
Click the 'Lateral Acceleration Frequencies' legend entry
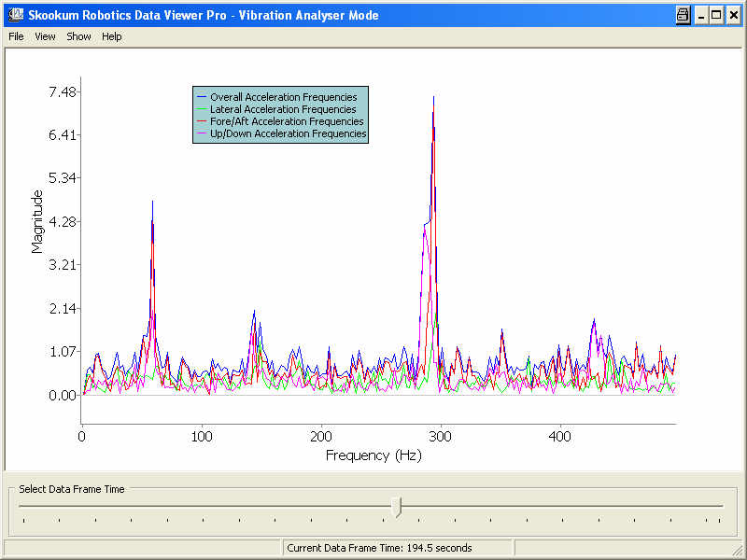[x=276, y=109]
